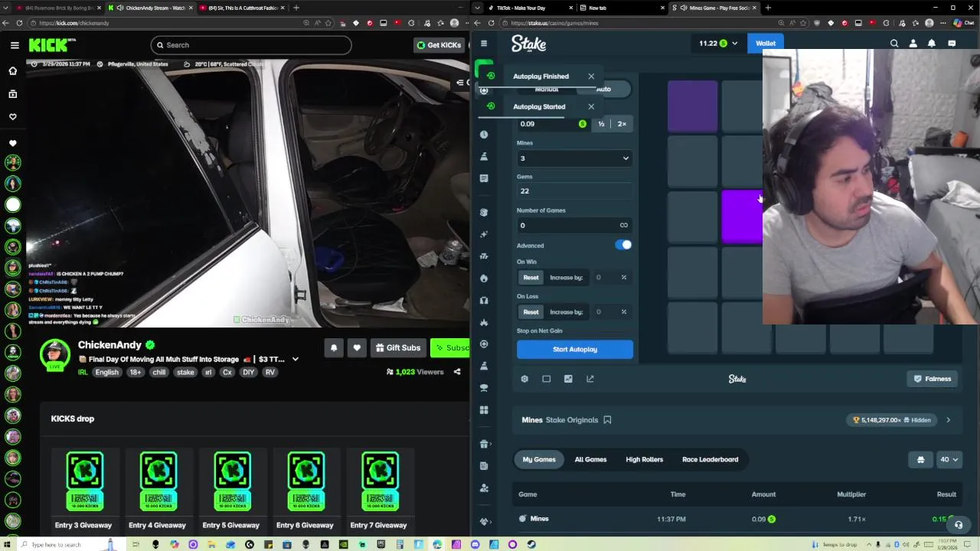This screenshot has width=980, height=551.
Task: Open Stake search magnifier icon
Action: point(894,44)
